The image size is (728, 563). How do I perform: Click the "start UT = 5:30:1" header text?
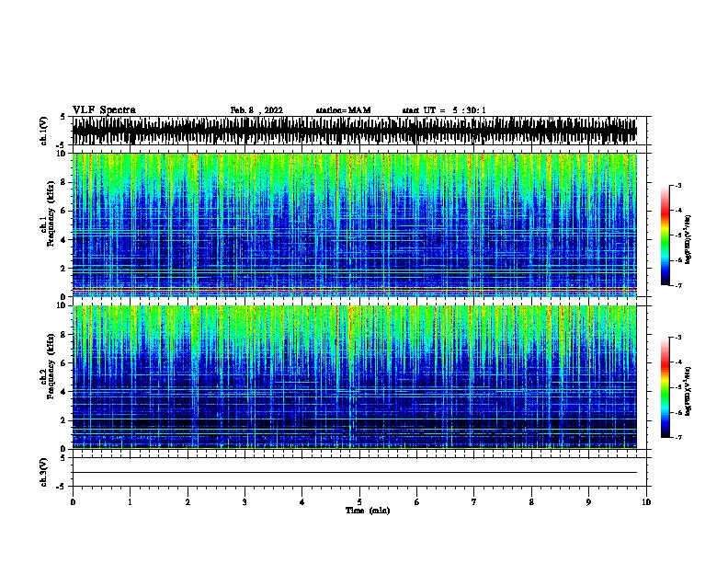(444, 110)
